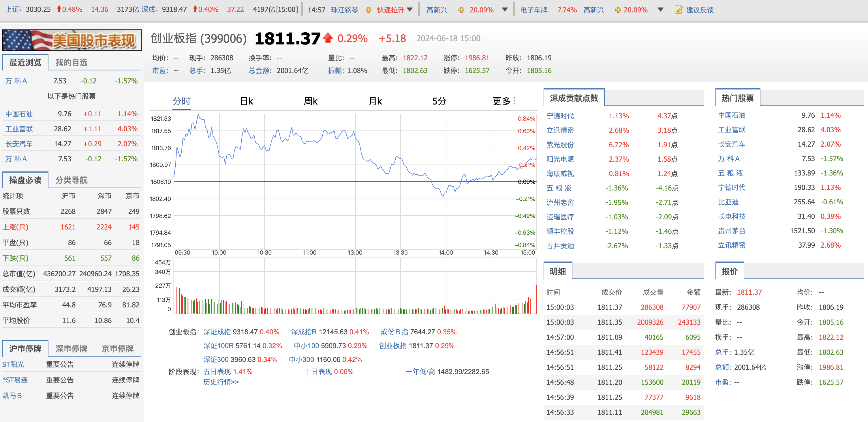The image size is (868, 422).
Task: Switch to 京市停牌 tab
Action: tap(118, 348)
